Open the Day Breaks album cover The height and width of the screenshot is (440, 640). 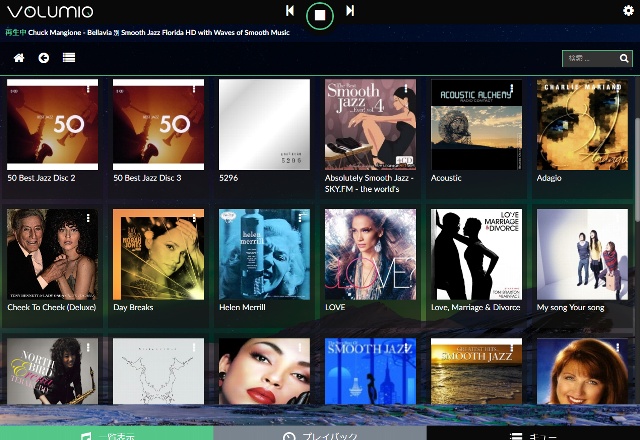[158, 254]
